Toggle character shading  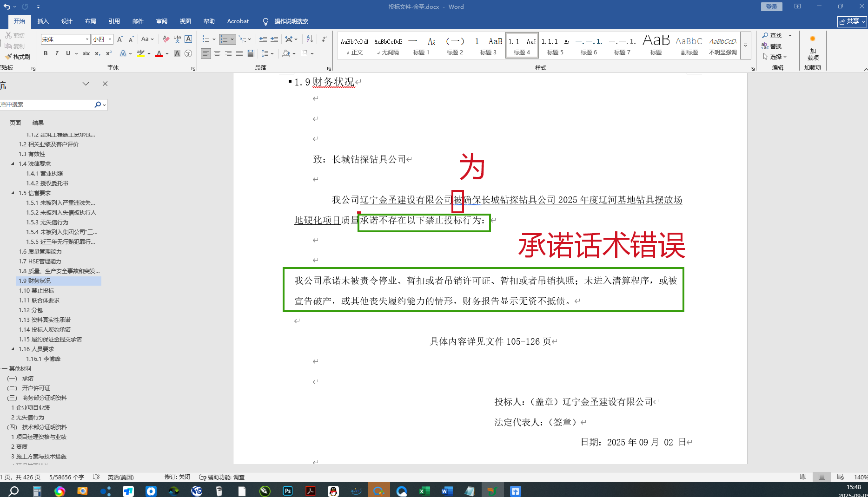click(x=177, y=53)
